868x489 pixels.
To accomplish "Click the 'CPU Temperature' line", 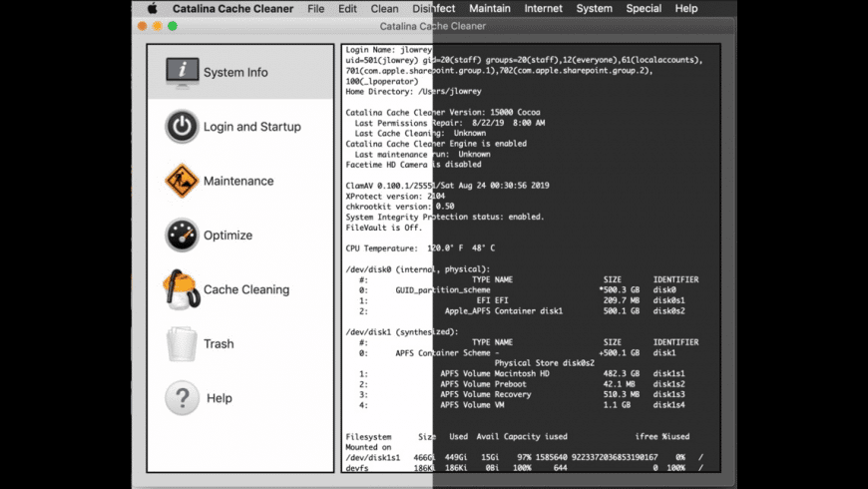I will coord(420,248).
